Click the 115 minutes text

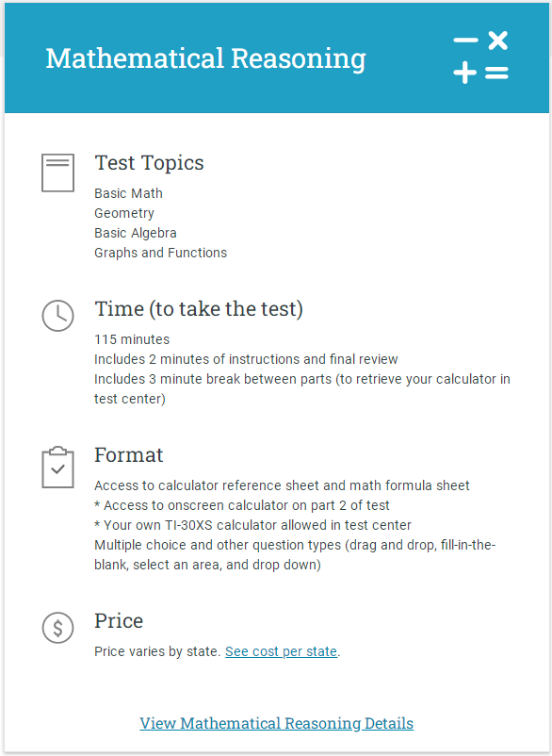pyautogui.click(x=132, y=339)
